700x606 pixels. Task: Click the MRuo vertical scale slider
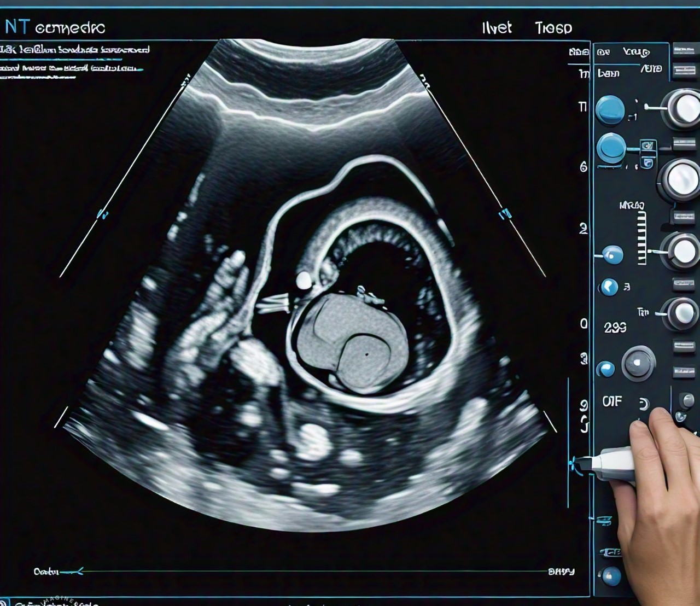click(x=641, y=239)
